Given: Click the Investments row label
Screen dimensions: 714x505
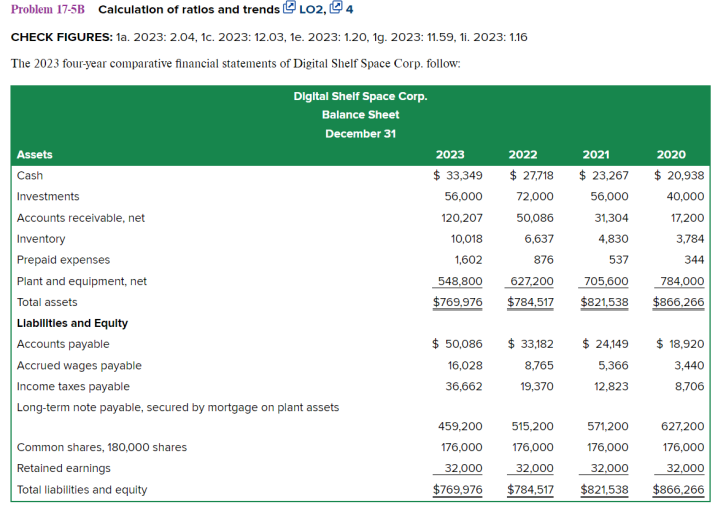Looking at the screenshot, I should point(48,197).
